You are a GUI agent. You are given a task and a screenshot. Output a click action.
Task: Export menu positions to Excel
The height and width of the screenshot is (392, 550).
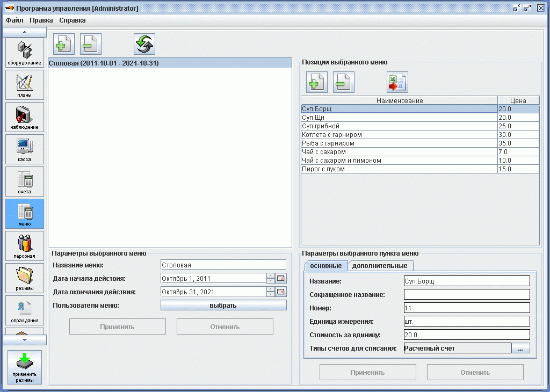397,82
